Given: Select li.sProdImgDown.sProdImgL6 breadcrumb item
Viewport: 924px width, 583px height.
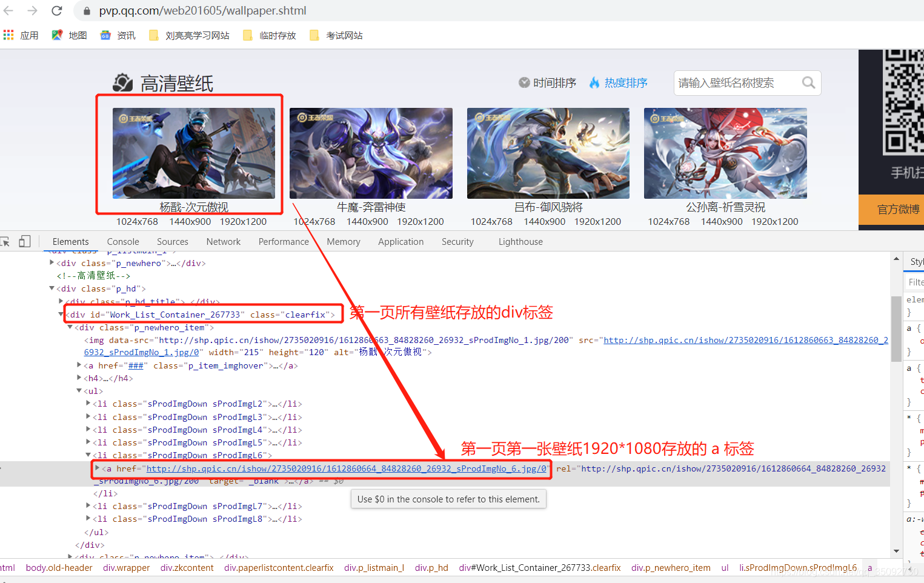Looking at the screenshot, I should point(798,568).
